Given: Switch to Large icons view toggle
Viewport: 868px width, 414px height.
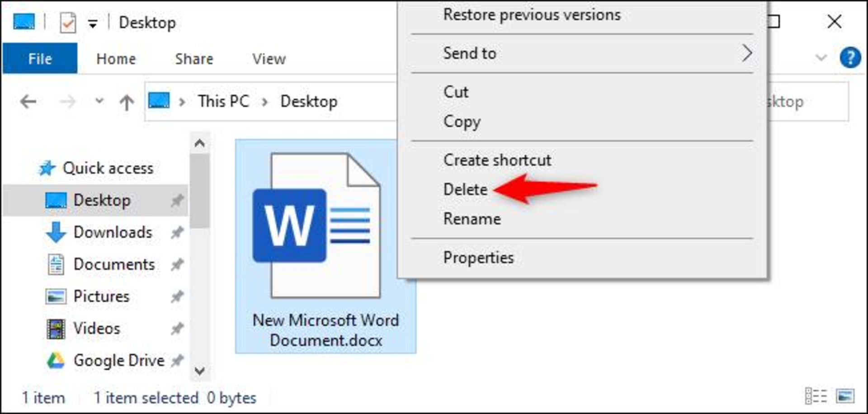Looking at the screenshot, I should pyautogui.click(x=844, y=396).
